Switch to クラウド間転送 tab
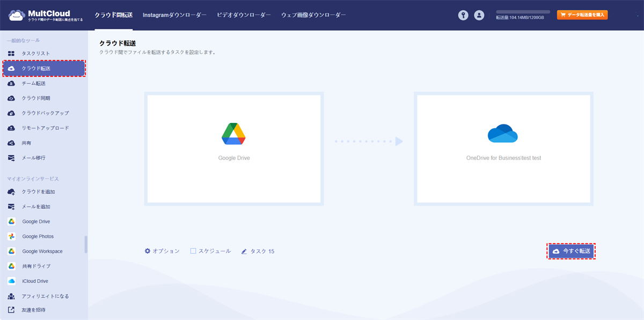This screenshot has height=320, width=644. [114, 16]
